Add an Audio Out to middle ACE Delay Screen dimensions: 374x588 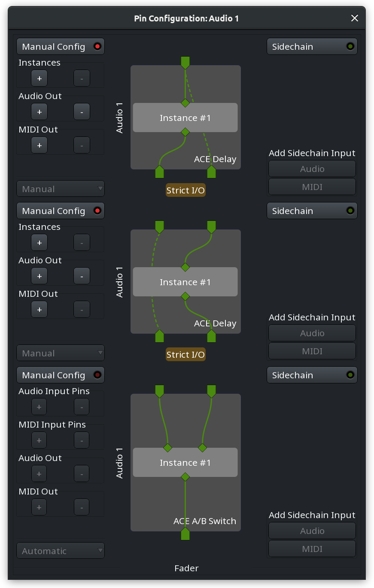tap(39, 276)
